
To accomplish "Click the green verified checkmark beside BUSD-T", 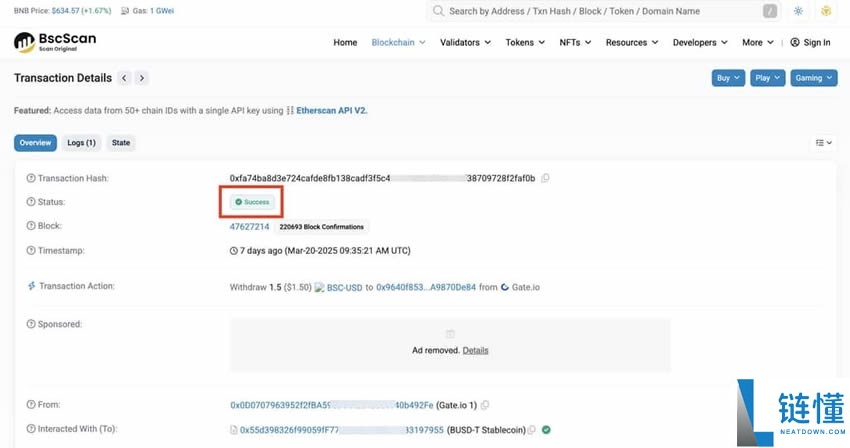I will [546, 430].
